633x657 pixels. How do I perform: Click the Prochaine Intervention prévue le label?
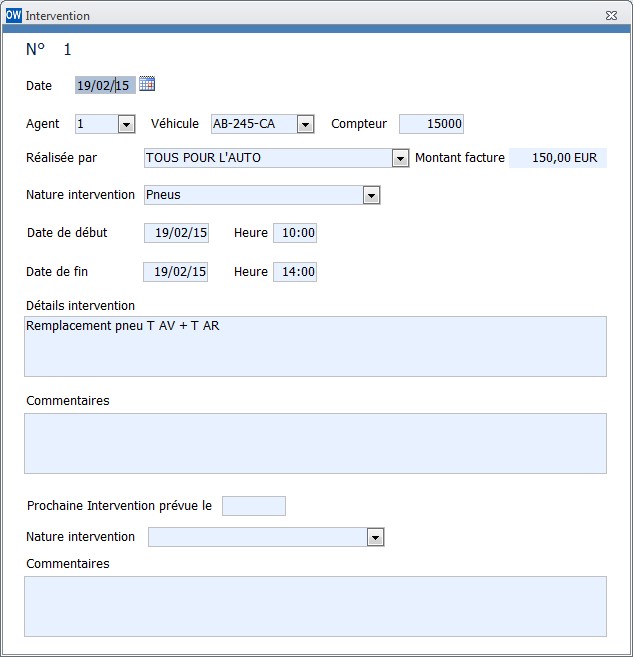(119, 506)
